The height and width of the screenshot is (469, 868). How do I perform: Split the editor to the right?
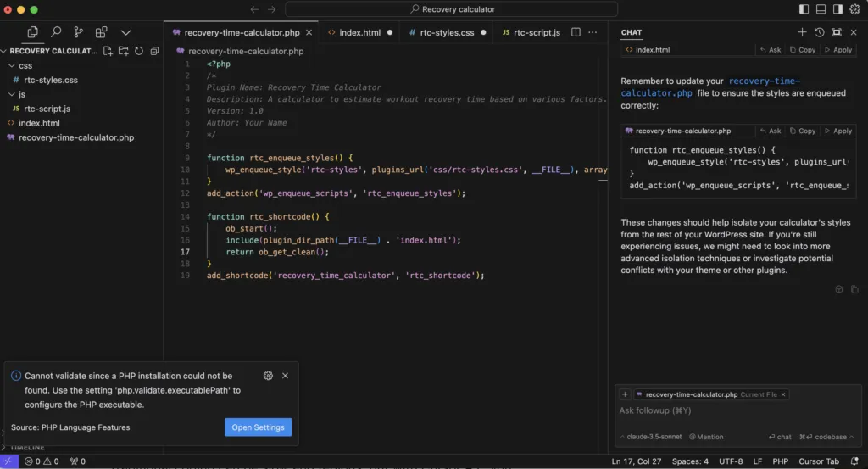[x=576, y=32]
